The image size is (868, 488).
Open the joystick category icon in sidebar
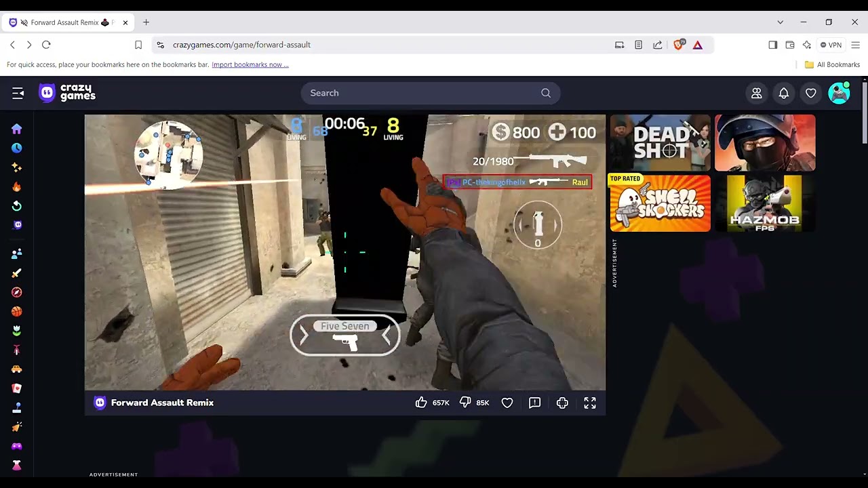click(17, 408)
